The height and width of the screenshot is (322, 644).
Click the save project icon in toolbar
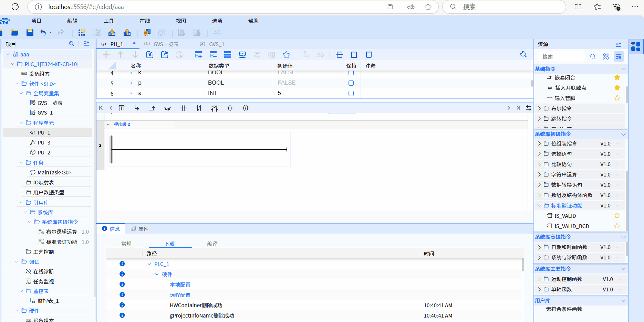pyautogui.click(x=30, y=32)
